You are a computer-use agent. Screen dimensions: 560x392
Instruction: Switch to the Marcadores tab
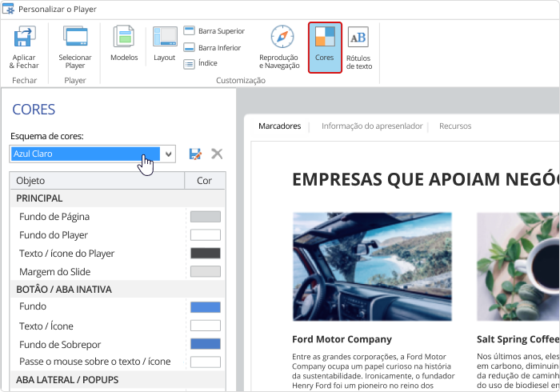point(280,126)
